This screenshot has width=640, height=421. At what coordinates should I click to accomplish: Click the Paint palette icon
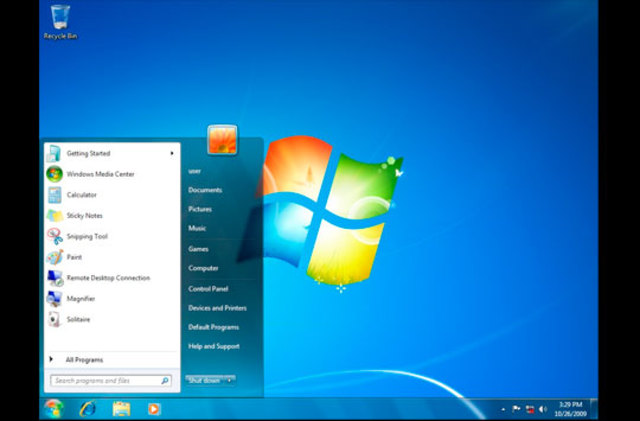tap(55, 257)
